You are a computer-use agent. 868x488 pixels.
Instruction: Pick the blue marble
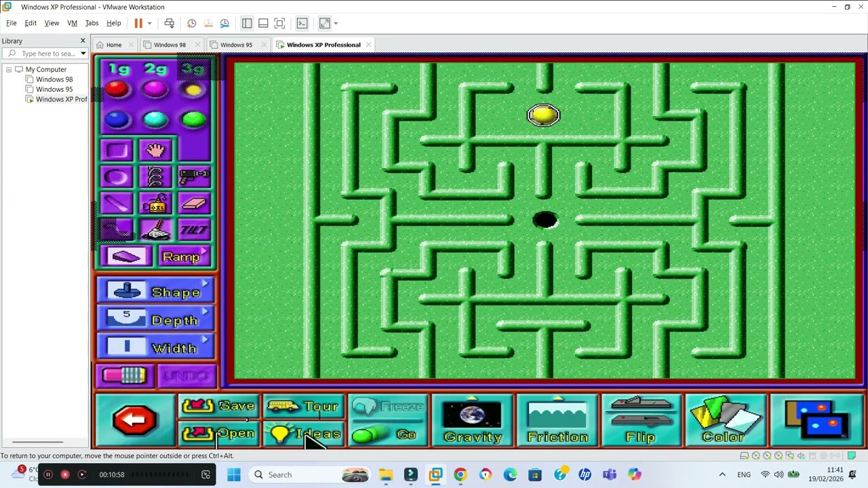coord(117,119)
